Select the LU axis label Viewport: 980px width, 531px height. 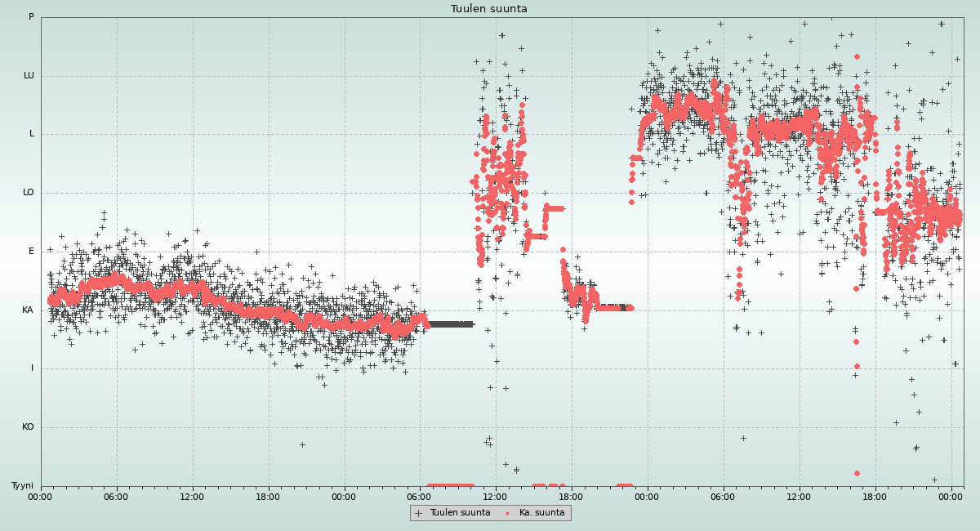[29, 76]
